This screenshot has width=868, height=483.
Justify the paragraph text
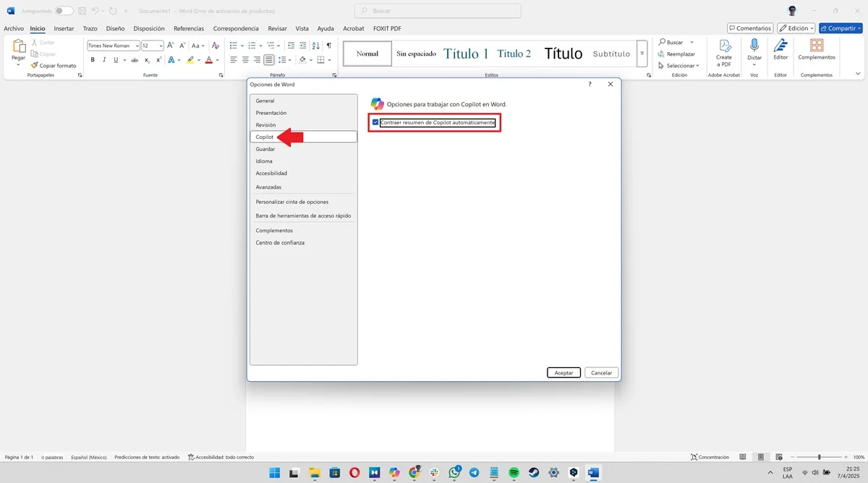click(268, 60)
